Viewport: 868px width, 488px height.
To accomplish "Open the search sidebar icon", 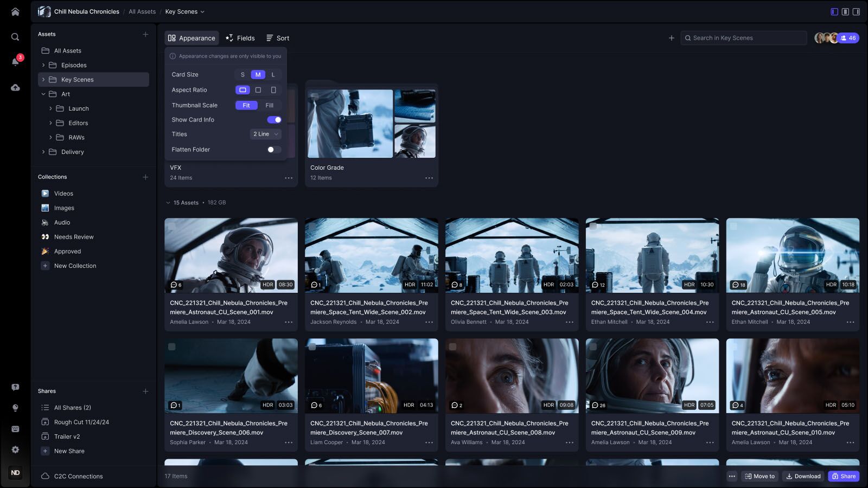I will [16, 37].
